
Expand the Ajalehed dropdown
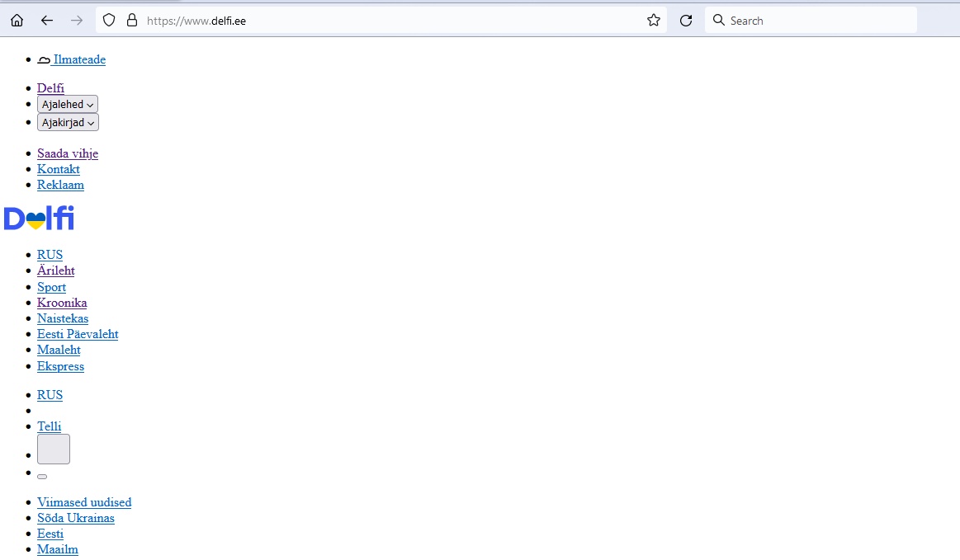[68, 105]
